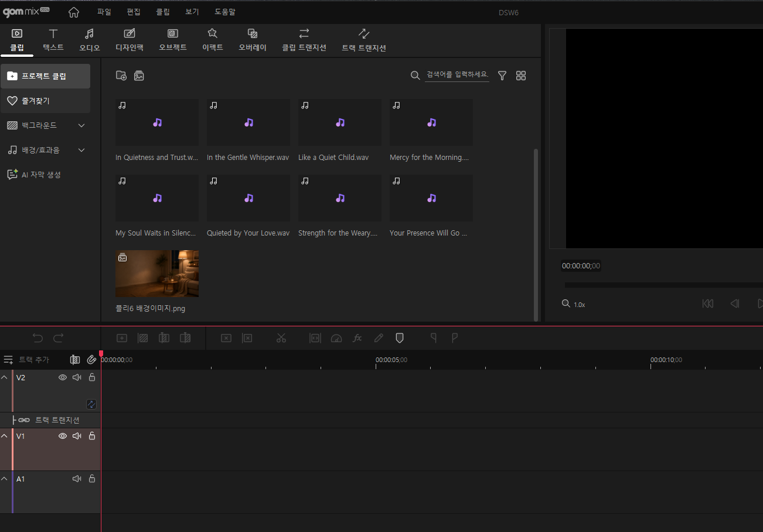Switch to grid view layout icon
This screenshot has width=763, height=532.
click(x=521, y=75)
